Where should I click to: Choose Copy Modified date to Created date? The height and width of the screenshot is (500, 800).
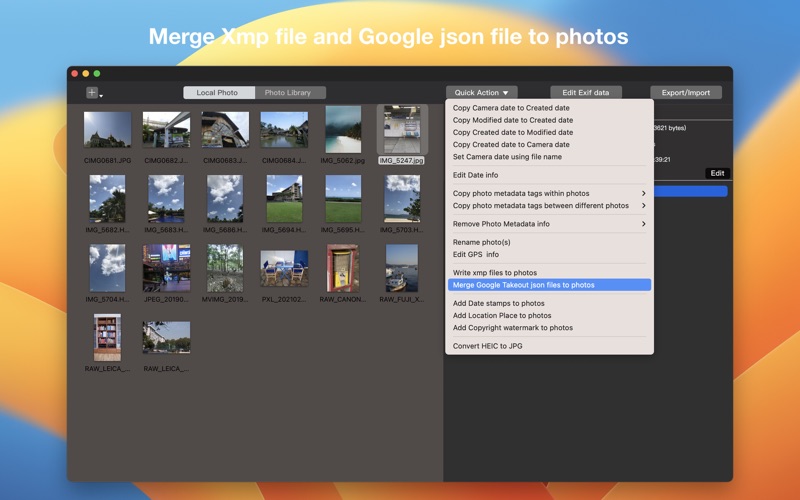(549, 120)
